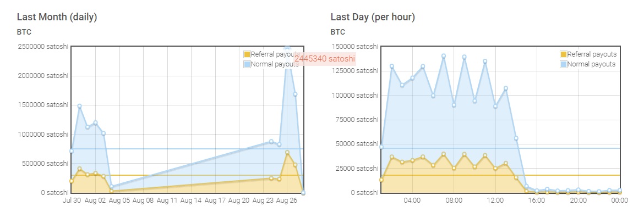Click the 2445340 satoshi tooltip label
Image resolution: width=644 pixels, height=212 pixels.
click(324, 59)
